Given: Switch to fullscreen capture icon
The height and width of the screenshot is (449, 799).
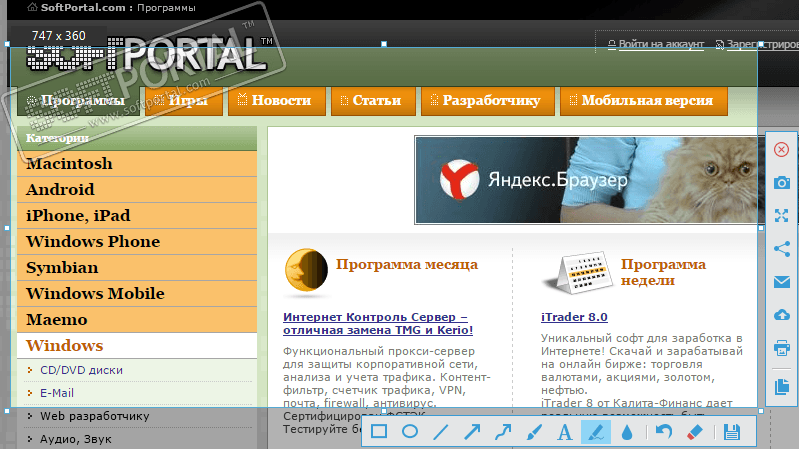Looking at the screenshot, I should (x=782, y=216).
